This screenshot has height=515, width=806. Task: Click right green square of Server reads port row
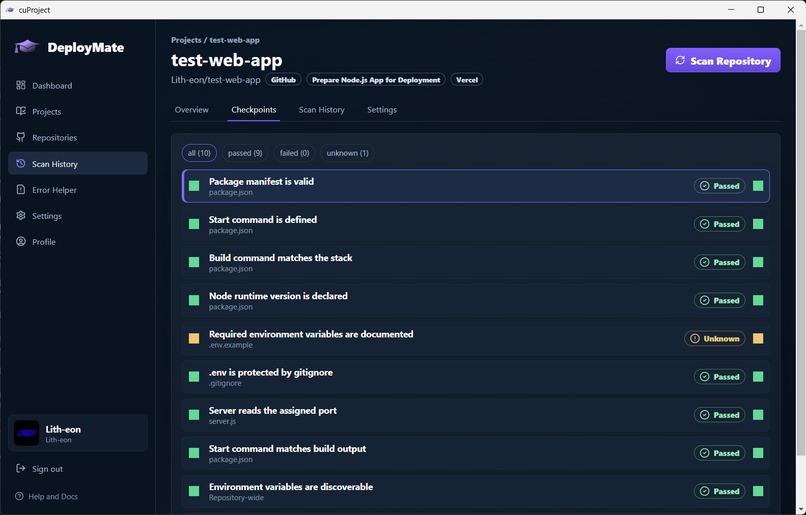point(758,415)
